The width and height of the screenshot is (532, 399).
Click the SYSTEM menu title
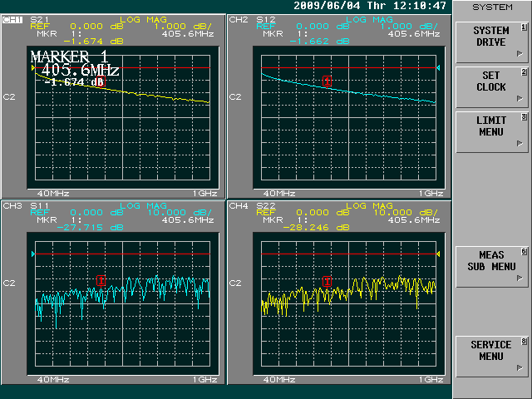492,7
